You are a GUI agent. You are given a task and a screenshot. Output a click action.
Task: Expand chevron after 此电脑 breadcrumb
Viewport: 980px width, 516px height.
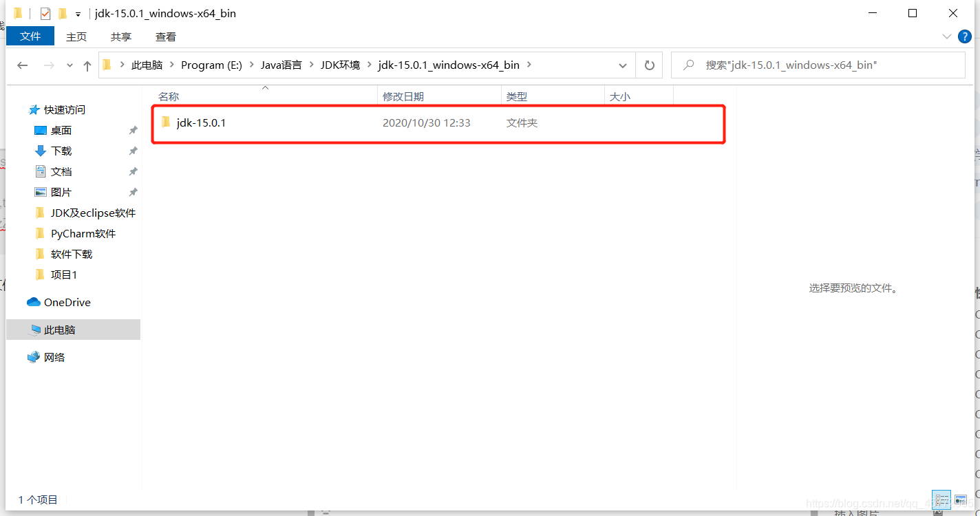[x=171, y=65]
